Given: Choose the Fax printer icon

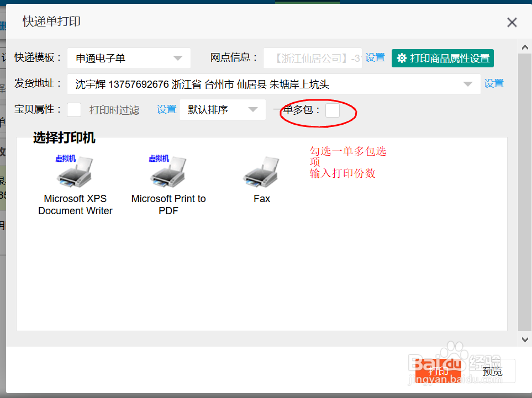Looking at the screenshot, I should point(262,172).
